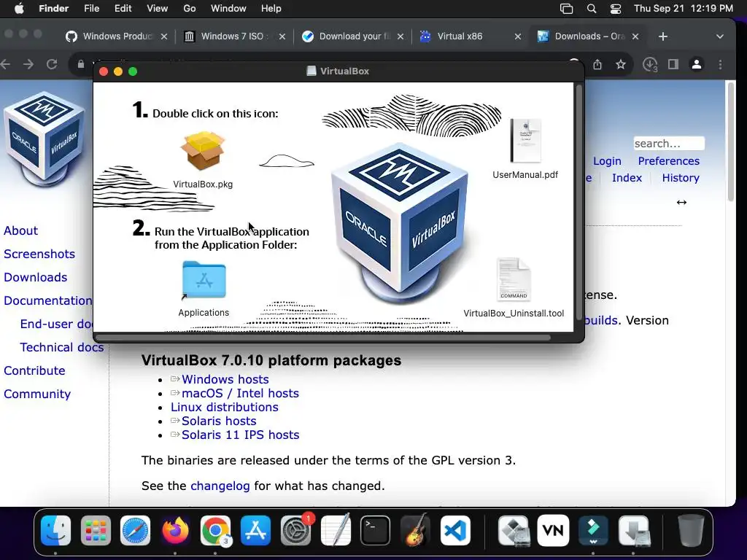Open Visual Studio Code from the Dock

[x=455, y=531]
